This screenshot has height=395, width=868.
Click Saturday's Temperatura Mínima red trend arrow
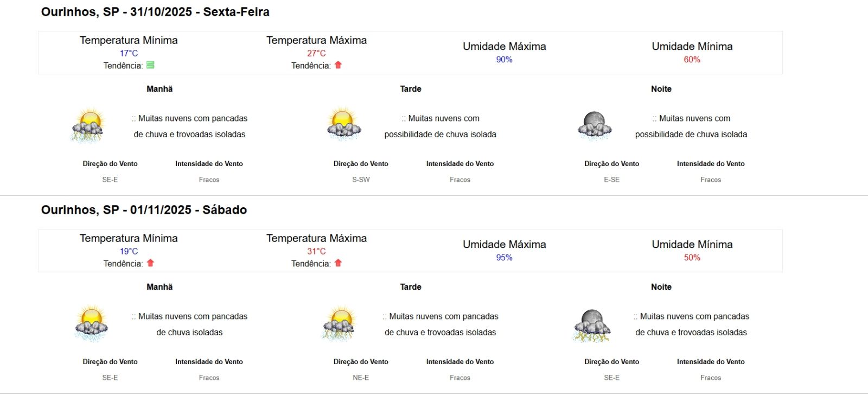click(150, 263)
